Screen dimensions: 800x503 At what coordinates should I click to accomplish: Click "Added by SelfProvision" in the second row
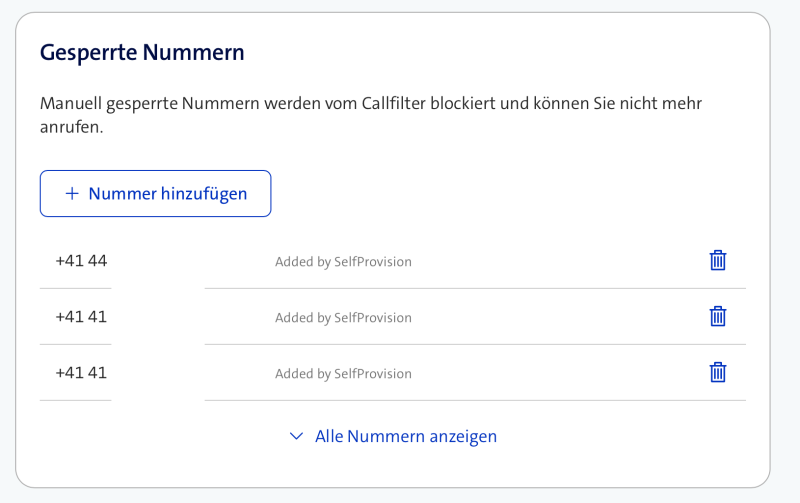(x=343, y=318)
